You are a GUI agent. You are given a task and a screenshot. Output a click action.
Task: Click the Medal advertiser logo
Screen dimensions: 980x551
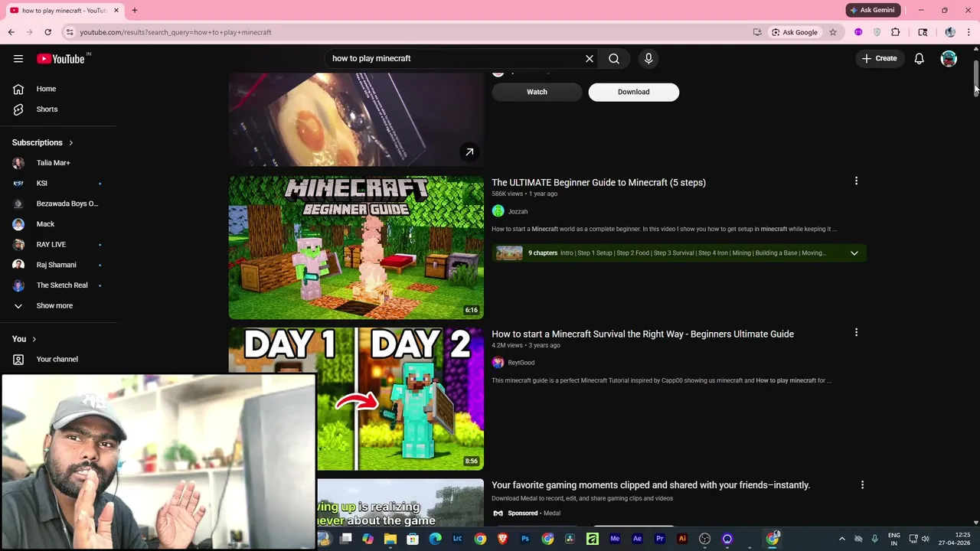pyautogui.click(x=498, y=514)
